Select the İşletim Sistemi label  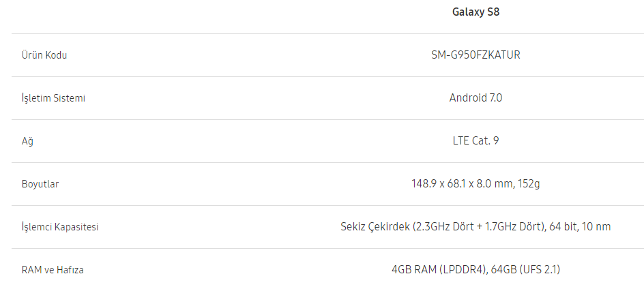[x=53, y=98]
